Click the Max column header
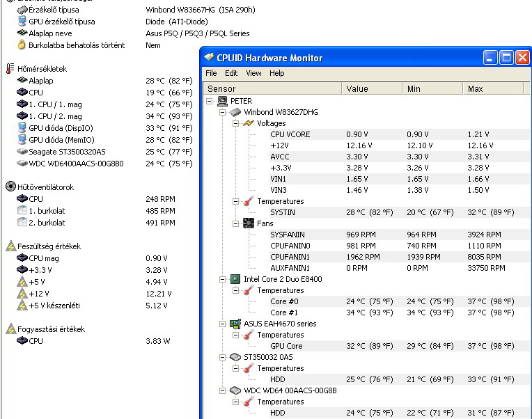This screenshot has height=419, width=532. (494, 88)
